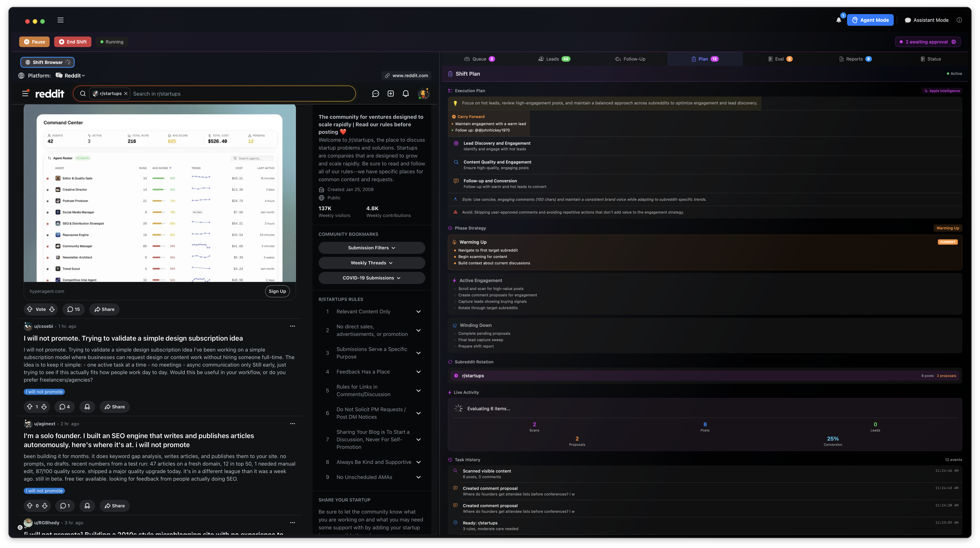980x548 pixels.
Task: Click the search magnifier icon in Reddit
Action: point(83,94)
